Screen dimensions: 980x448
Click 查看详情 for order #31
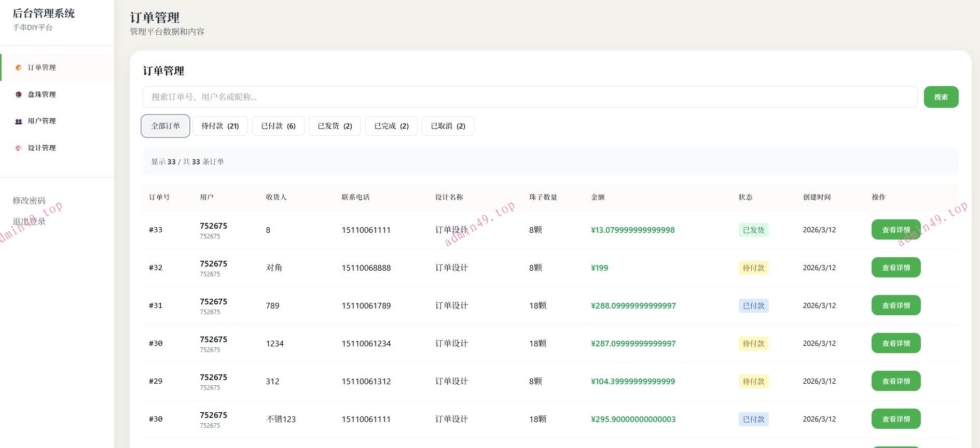pos(895,305)
